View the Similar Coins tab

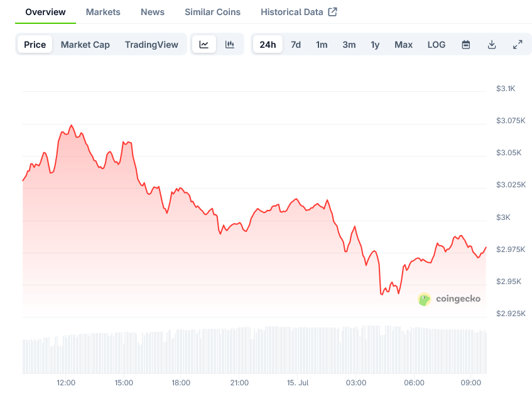click(212, 11)
